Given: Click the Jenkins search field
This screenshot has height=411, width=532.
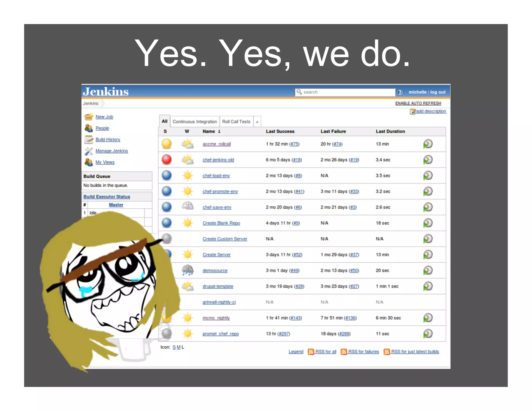Looking at the screenshot, I should 345,92.
